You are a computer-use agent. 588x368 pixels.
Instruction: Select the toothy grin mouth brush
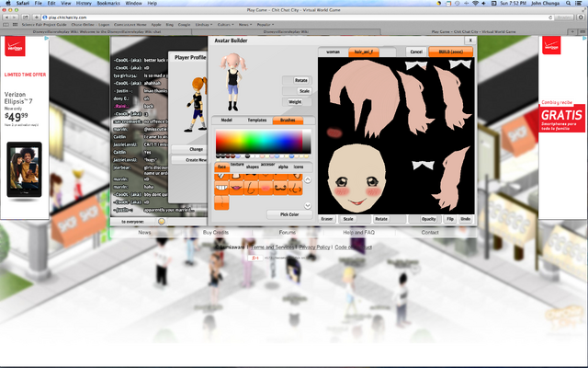pos(221,188)
